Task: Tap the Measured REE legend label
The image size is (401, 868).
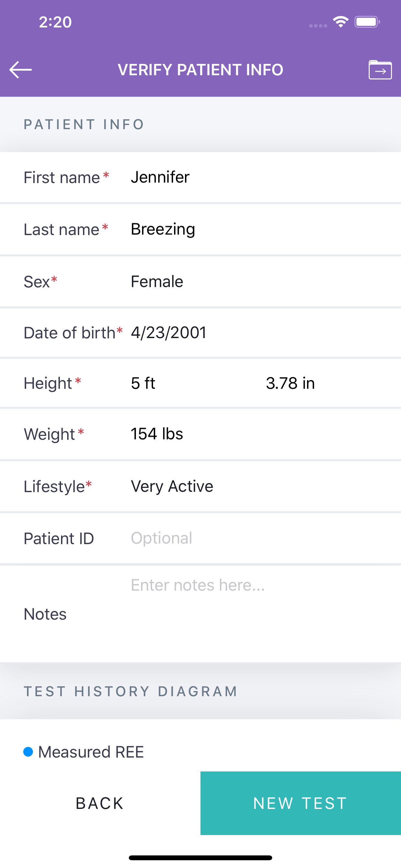Action: click(x=91, y=752)
